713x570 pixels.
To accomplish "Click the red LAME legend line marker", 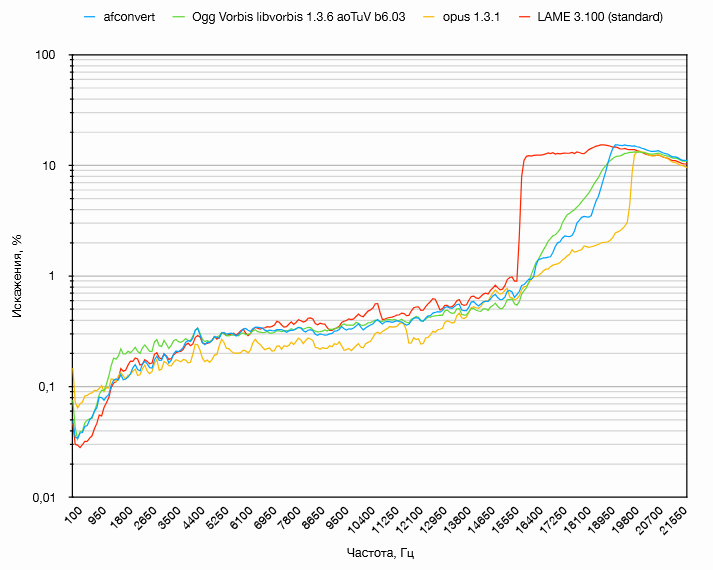I will (524, 17).
